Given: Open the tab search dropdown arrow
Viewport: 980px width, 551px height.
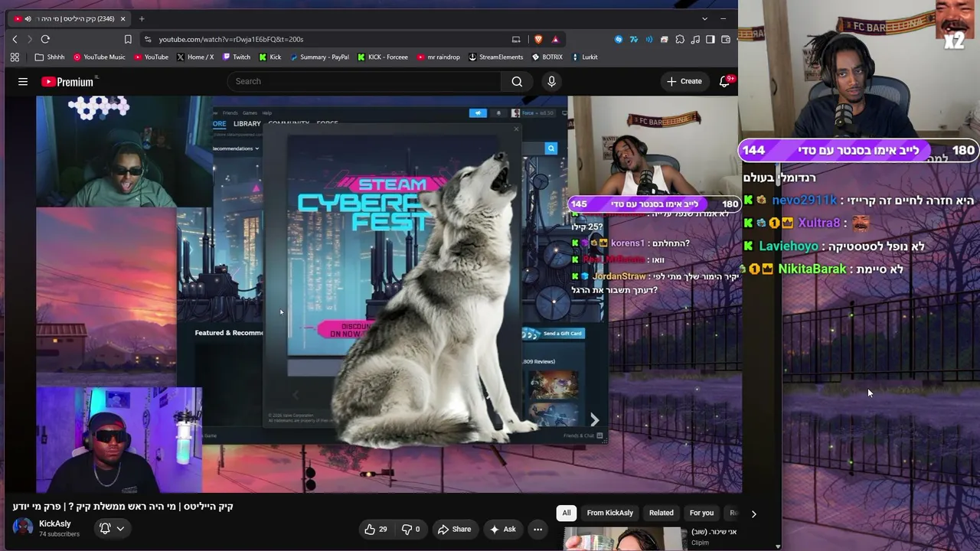Looking at the screenshot, I should 704,18.
